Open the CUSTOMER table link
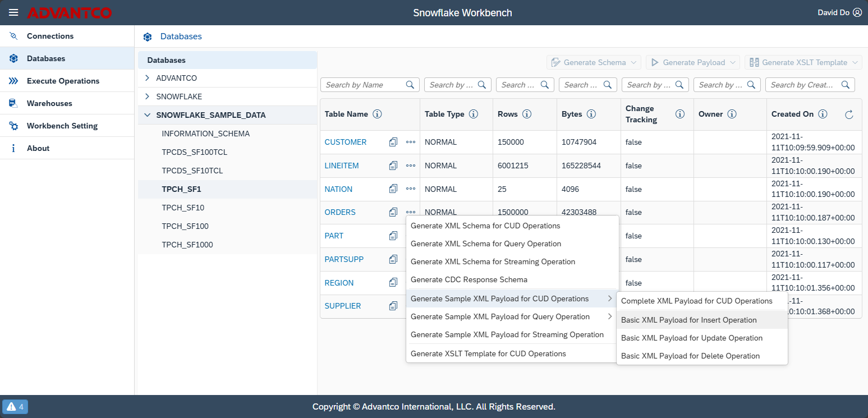Viewport: 868px width, 418px height. point(346,142)
